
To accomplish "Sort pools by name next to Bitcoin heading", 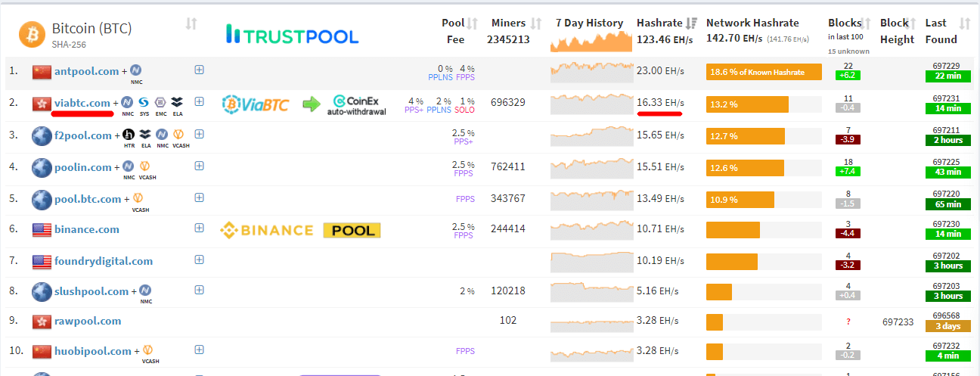I will click(191, 23).
